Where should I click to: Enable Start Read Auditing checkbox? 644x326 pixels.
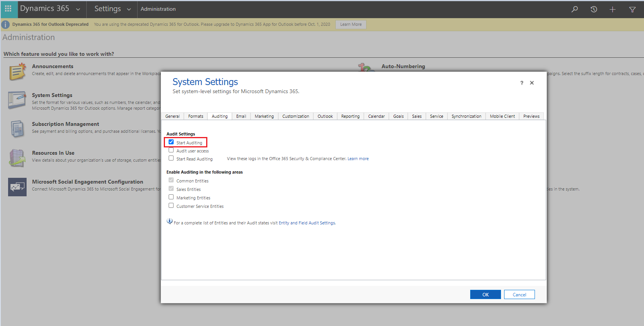171,158
